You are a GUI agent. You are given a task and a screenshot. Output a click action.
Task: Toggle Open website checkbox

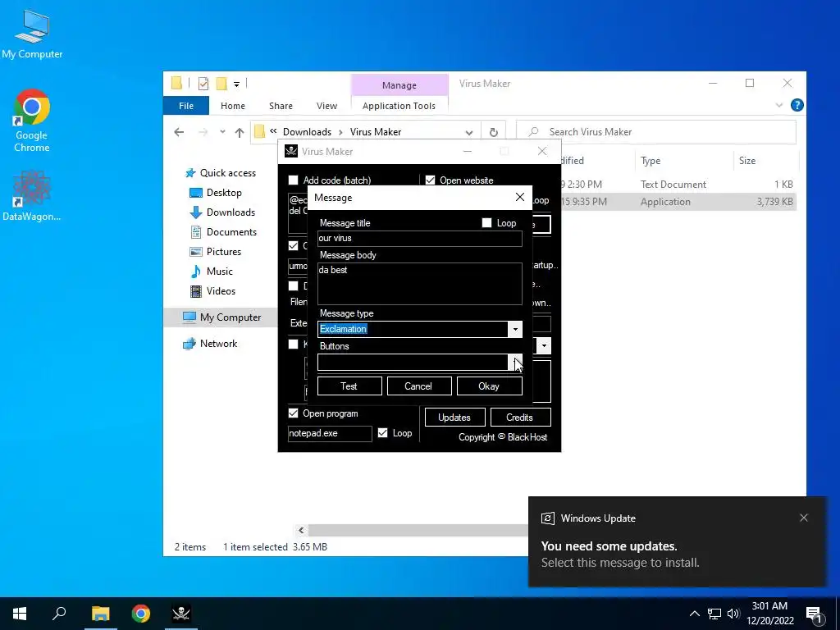tap(430, 180)
